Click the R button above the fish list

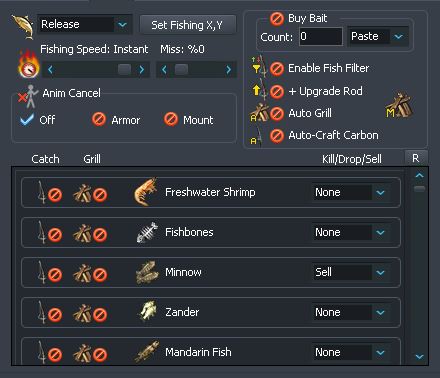(416, 158)
